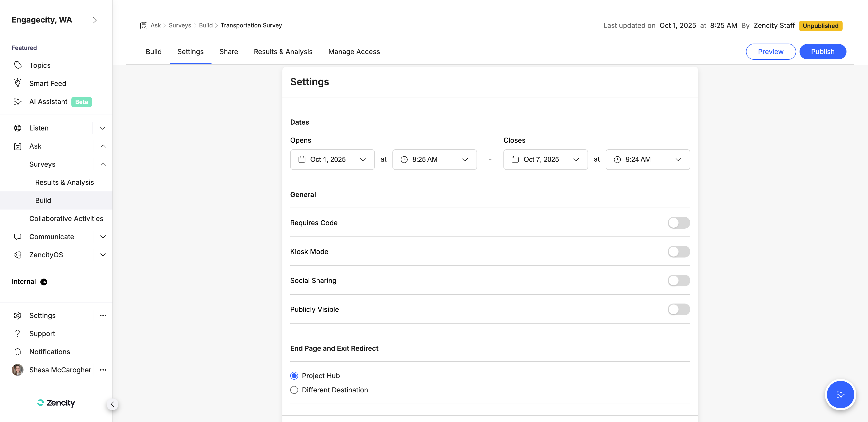Viewport: 868px width, 422px height.
Task: Click the Ask clipboard icon in the sidebar
Action: [x=18, y=146]
